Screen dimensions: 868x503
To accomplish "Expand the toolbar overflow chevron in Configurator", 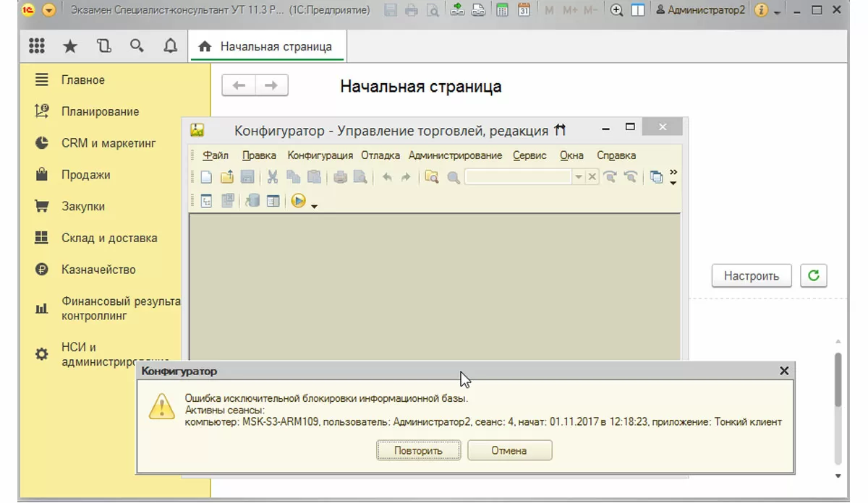I will pyautogui.click(x=673, y=173).
